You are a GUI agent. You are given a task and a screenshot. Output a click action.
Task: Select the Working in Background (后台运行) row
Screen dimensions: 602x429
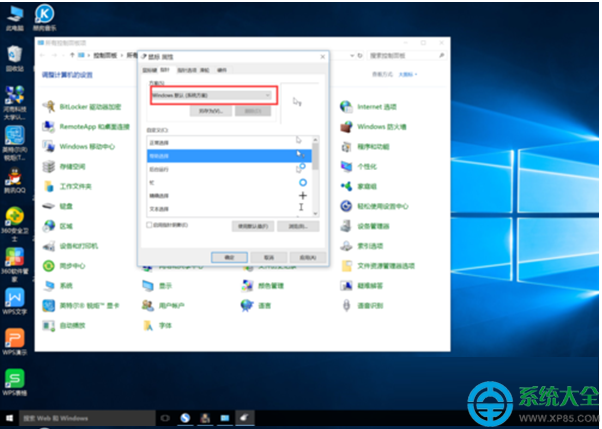[x=229, y=169]
